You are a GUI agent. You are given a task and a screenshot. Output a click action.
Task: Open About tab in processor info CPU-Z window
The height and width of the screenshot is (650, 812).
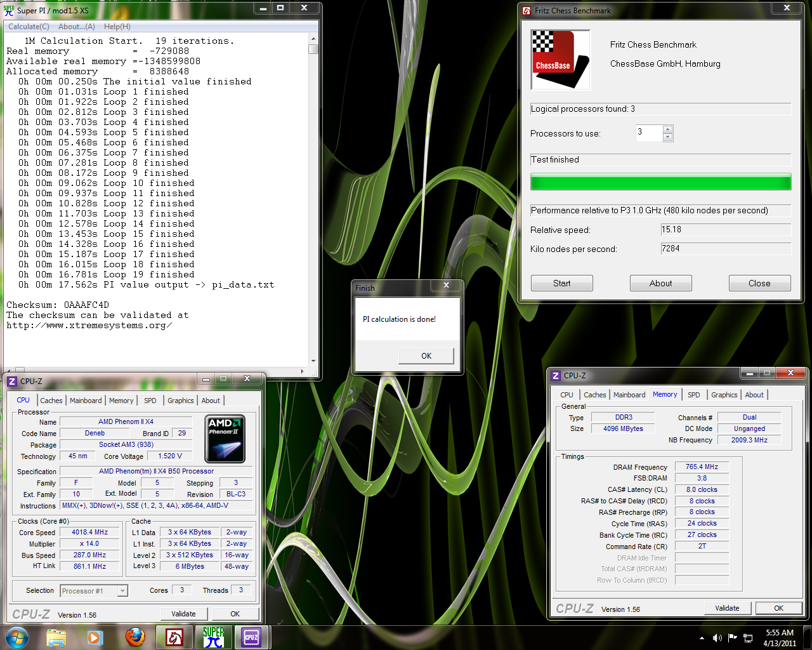(211, 401)
